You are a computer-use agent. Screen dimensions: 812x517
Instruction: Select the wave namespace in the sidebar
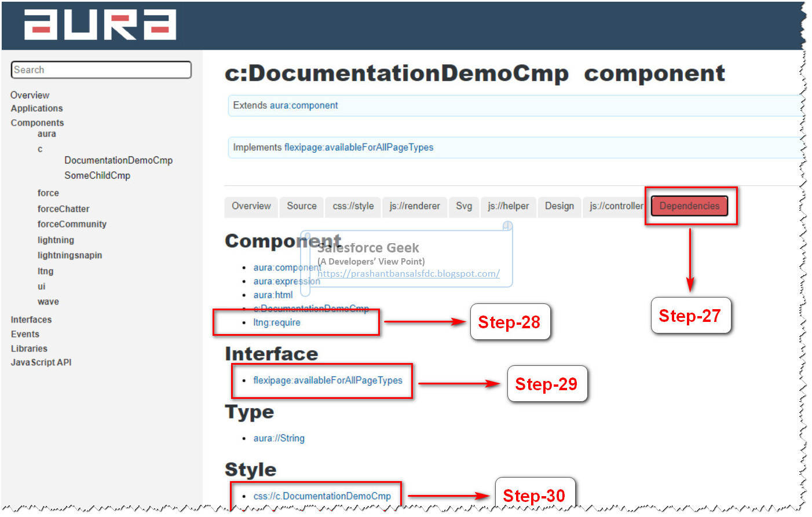pyautogui.click(x=48, y=301)
